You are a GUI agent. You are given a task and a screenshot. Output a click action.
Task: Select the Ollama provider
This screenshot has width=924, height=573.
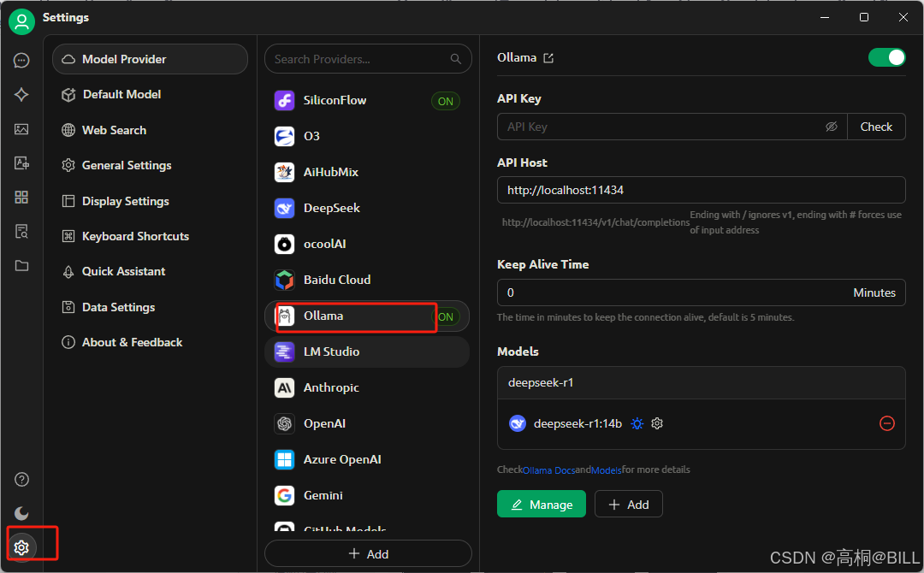point(367,316)
